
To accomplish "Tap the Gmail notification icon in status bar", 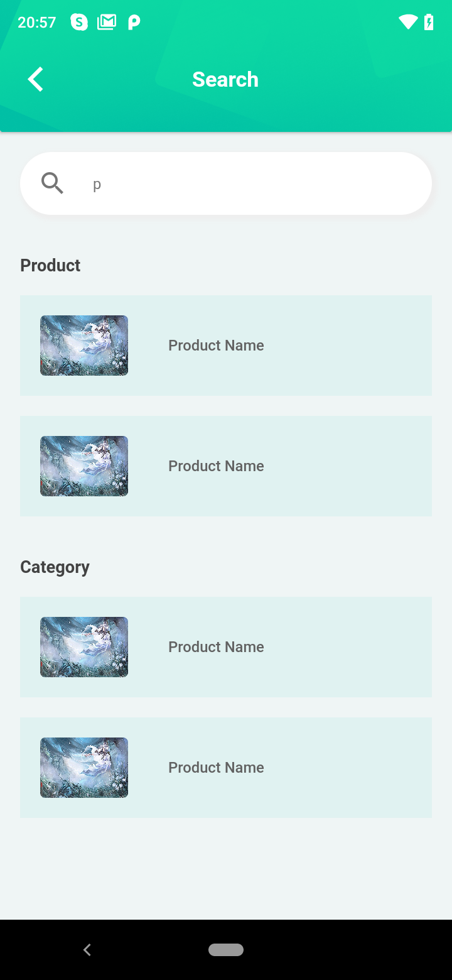I will pos(107,23).
